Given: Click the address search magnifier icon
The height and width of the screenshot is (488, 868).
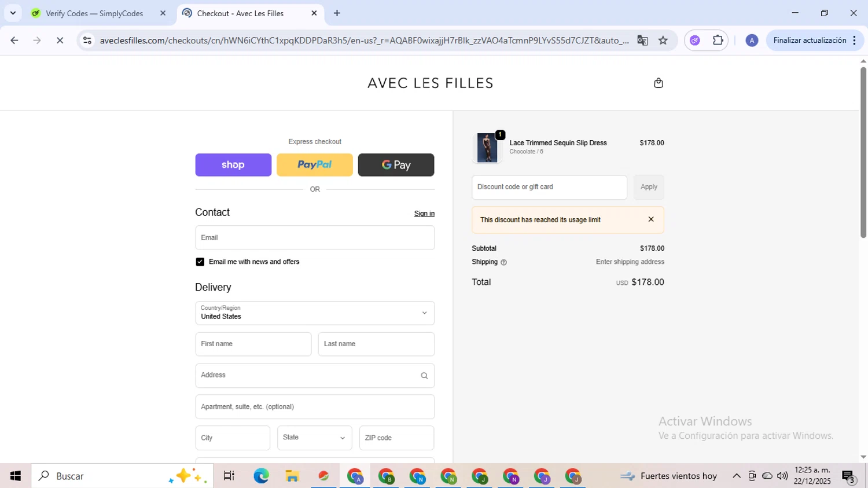Looking at the screenshot, I should point(424,376).
